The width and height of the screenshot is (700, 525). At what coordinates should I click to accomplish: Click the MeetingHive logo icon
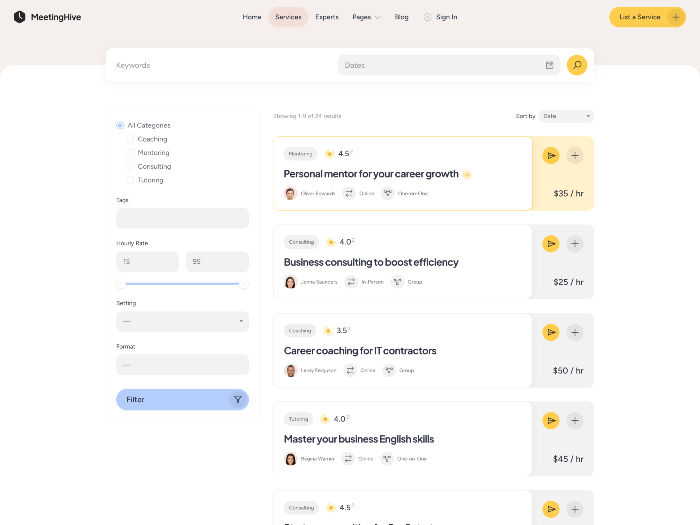[x=19, y=17]
